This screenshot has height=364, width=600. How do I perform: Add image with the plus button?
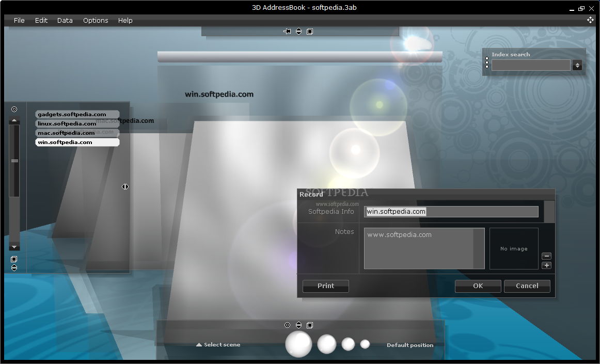[x=546, y=265]
